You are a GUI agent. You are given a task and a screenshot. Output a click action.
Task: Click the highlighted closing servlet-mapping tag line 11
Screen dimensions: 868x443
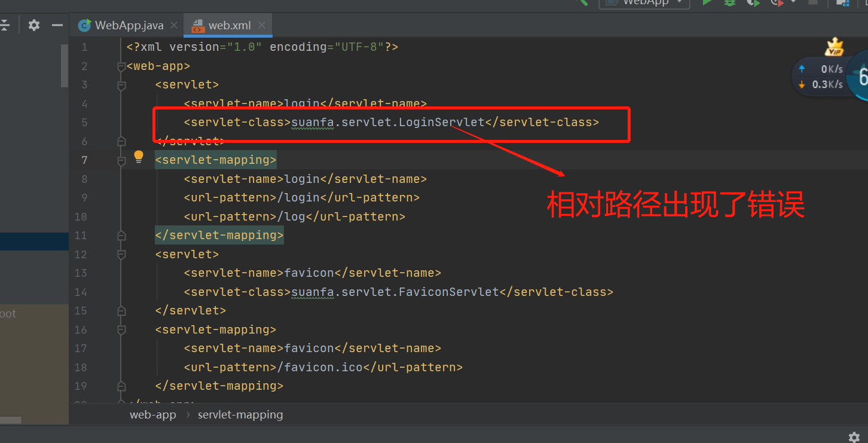coord(219,235)
